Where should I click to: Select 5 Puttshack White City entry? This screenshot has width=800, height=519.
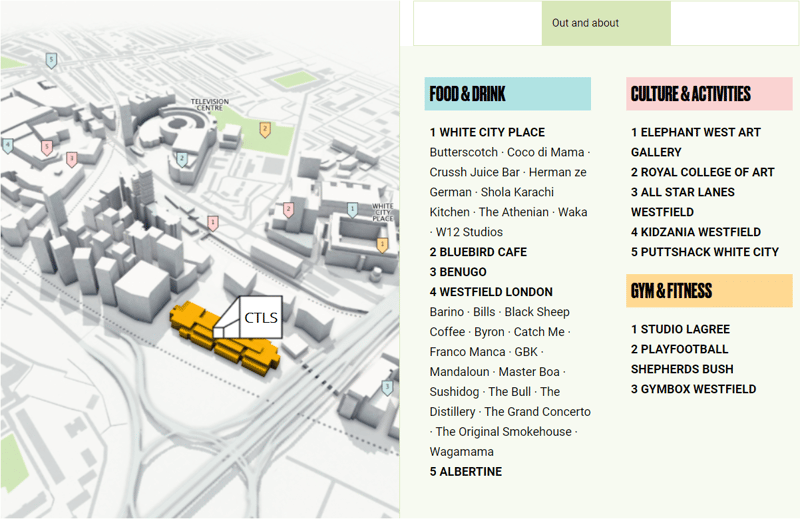coord(705,252)
